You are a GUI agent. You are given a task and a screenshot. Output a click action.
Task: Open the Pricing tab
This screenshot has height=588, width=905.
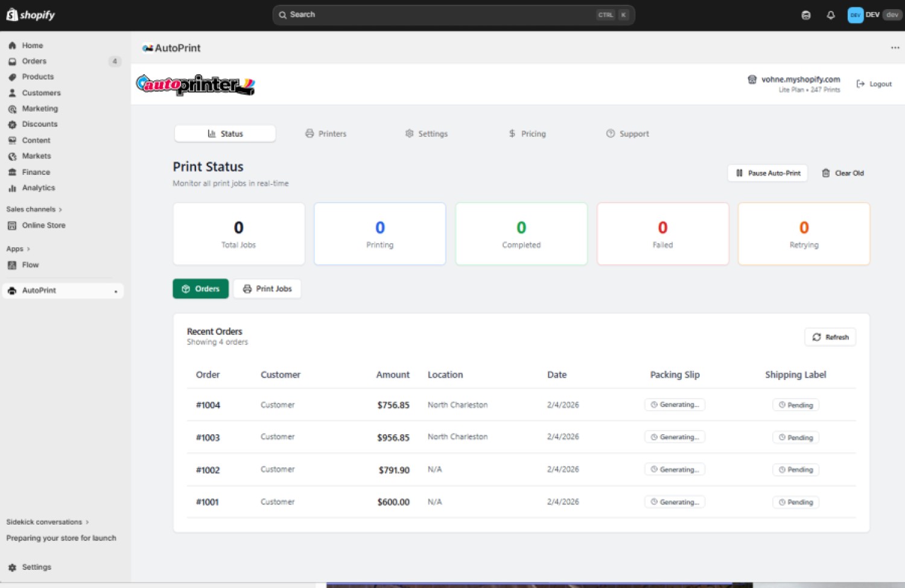pos(527,134)
